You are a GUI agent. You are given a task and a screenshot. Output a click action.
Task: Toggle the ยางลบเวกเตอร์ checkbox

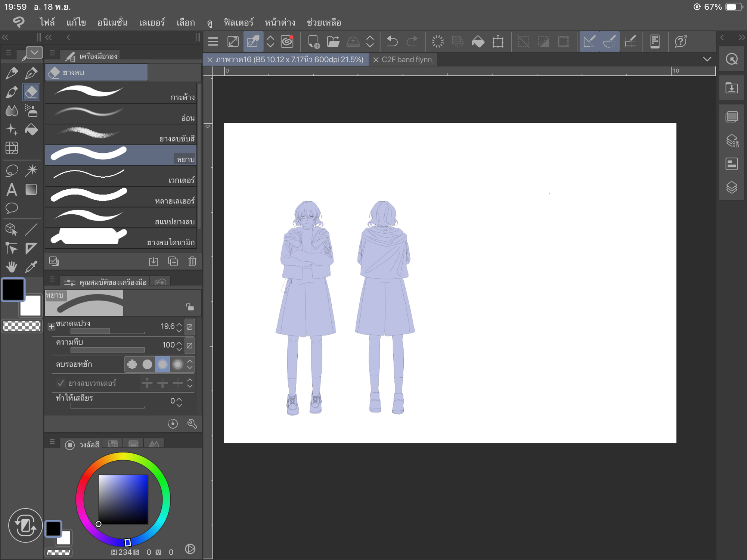(x=61, y=383)
